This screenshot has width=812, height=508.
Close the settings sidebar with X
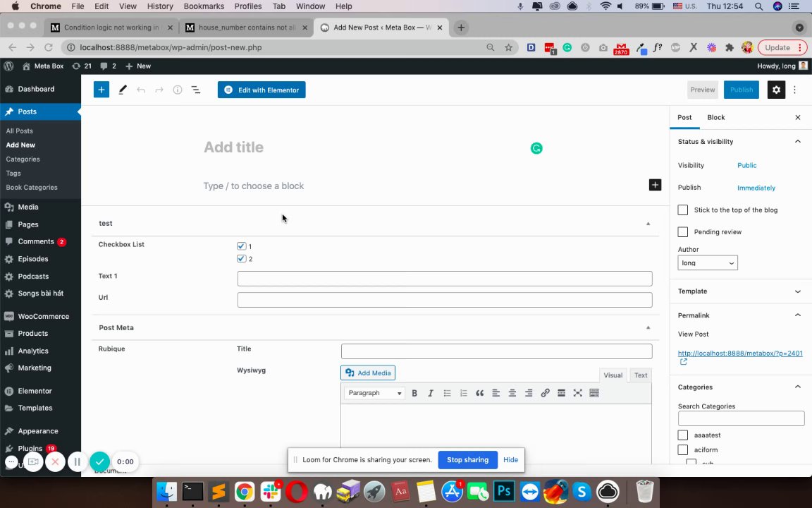(797, 118)
